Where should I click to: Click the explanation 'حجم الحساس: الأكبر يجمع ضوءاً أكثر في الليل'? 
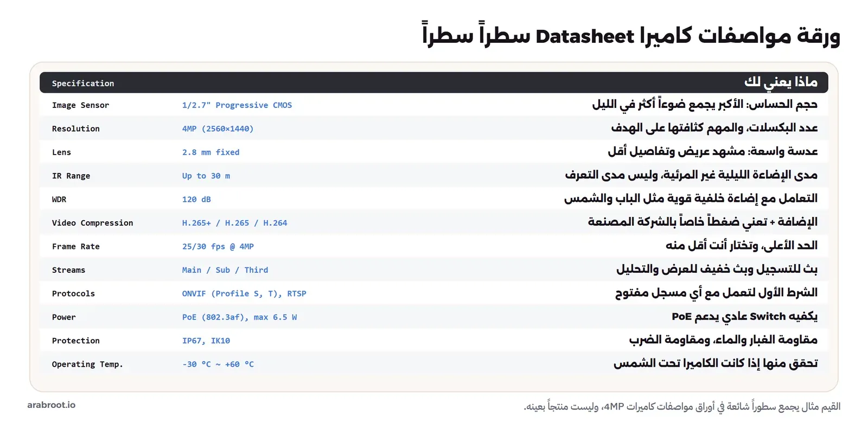click(x=705, y=104)
